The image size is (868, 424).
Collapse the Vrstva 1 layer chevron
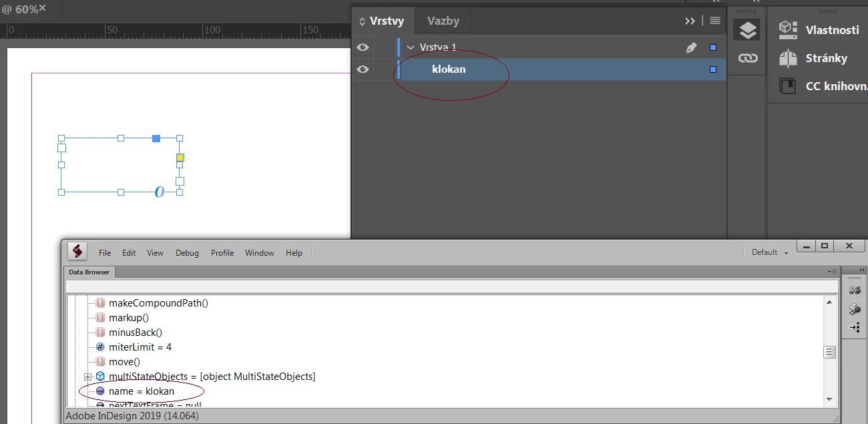click(411, 47)
